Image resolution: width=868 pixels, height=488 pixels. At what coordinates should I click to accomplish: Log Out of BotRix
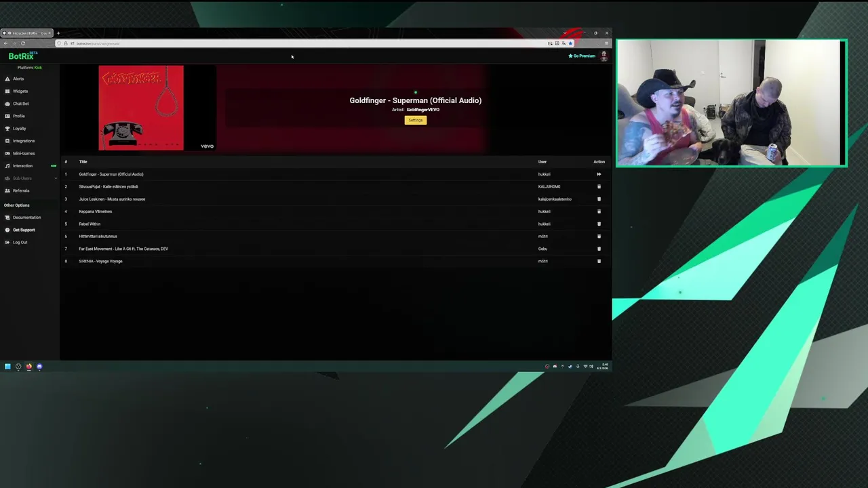pos(20,242)
